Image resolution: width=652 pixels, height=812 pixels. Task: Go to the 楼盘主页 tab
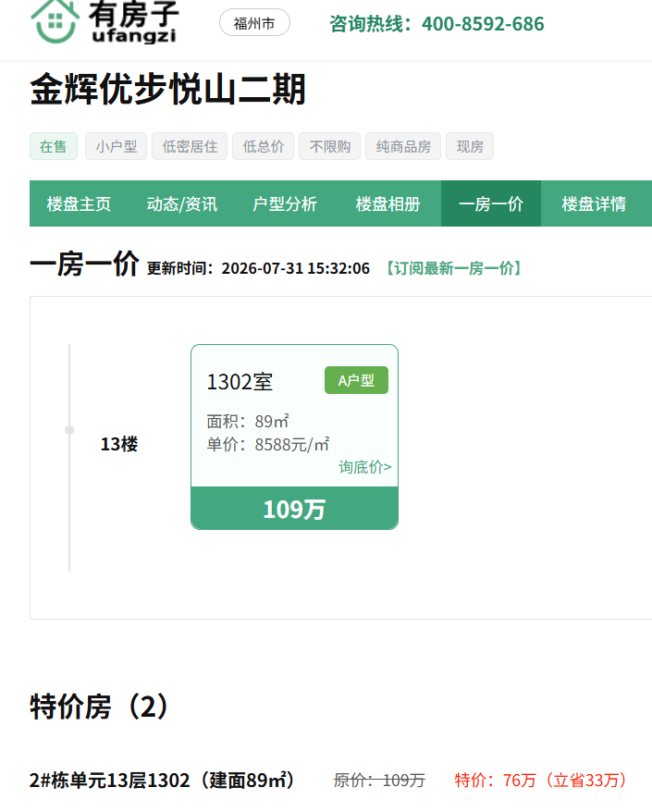[80, 203]
